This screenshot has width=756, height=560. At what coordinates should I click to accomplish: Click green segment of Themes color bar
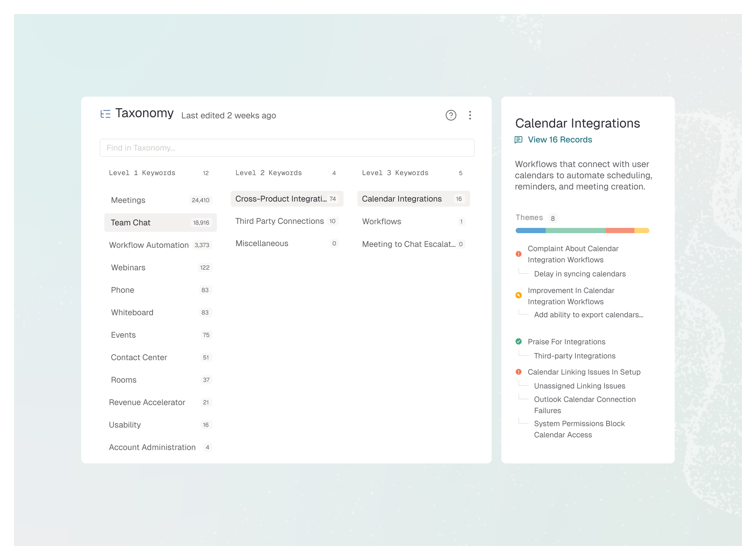pyautogui.click(x=575, y=230)
